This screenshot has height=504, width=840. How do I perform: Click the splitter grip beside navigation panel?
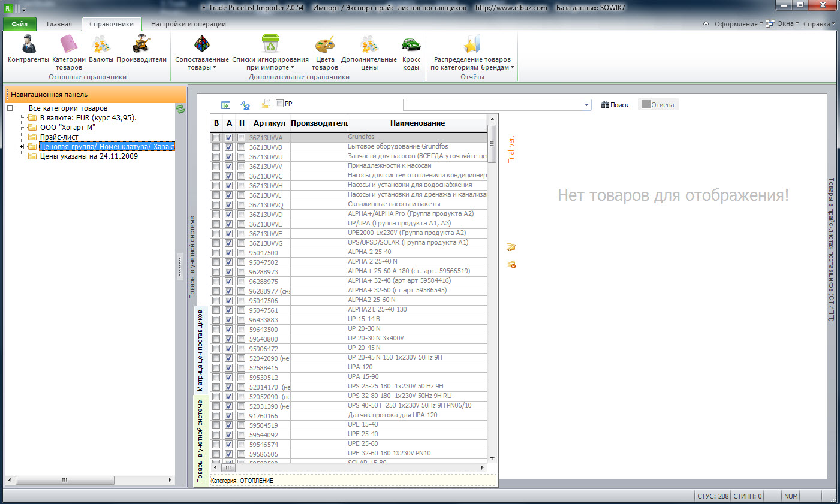pyautogui.click(x=179, y=265)
